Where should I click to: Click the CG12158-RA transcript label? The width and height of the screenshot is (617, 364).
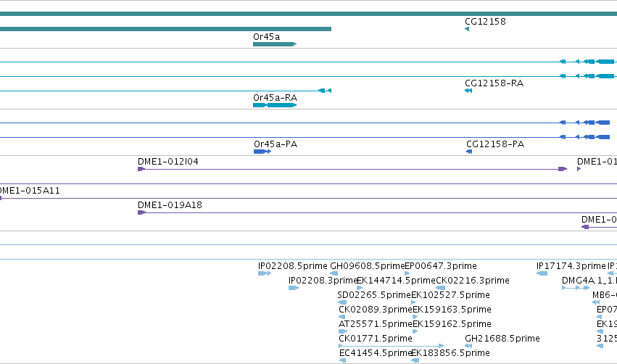point(494,83)
